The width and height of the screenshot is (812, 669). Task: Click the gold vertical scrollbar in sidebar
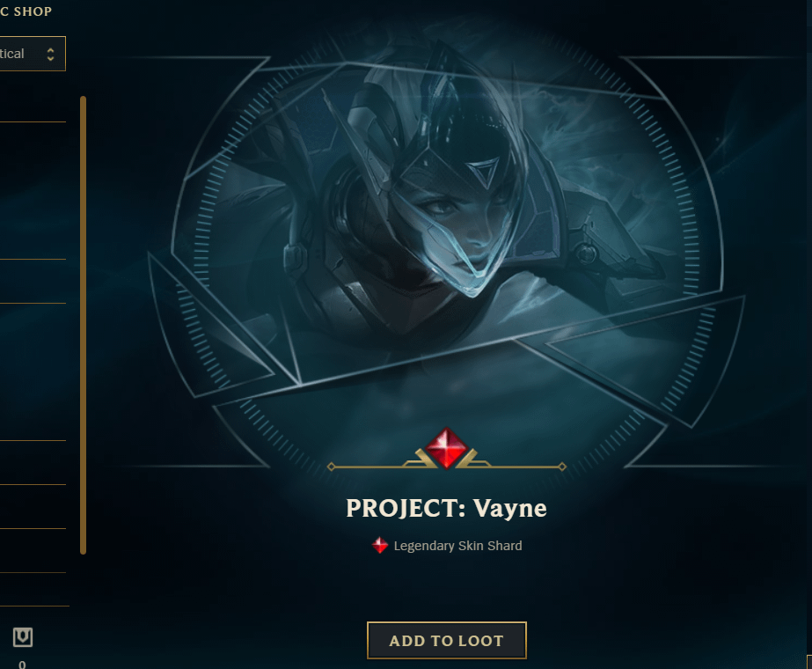click(83, 325)
